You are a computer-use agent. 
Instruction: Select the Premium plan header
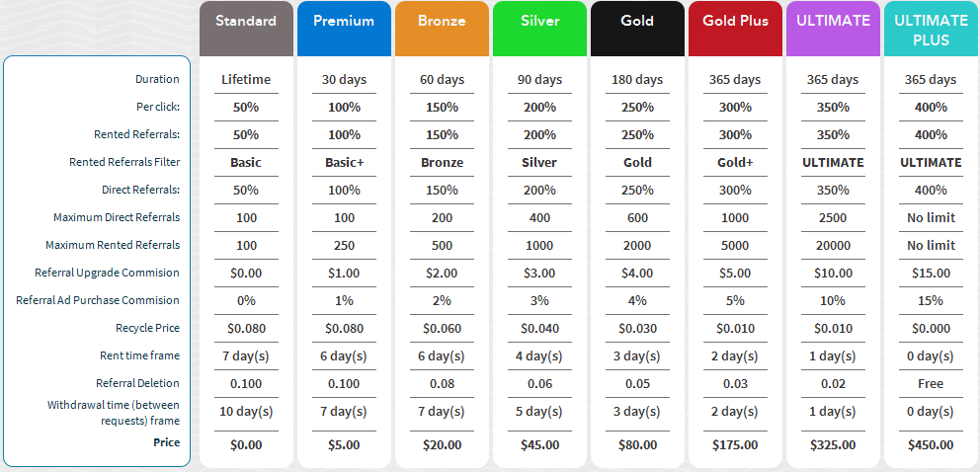[344, 29]
